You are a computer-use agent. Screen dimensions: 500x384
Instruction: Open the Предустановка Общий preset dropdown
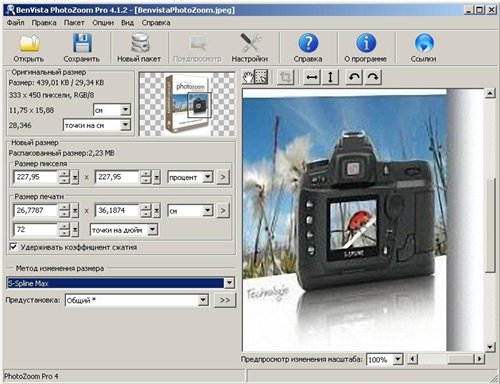point(203,300)
